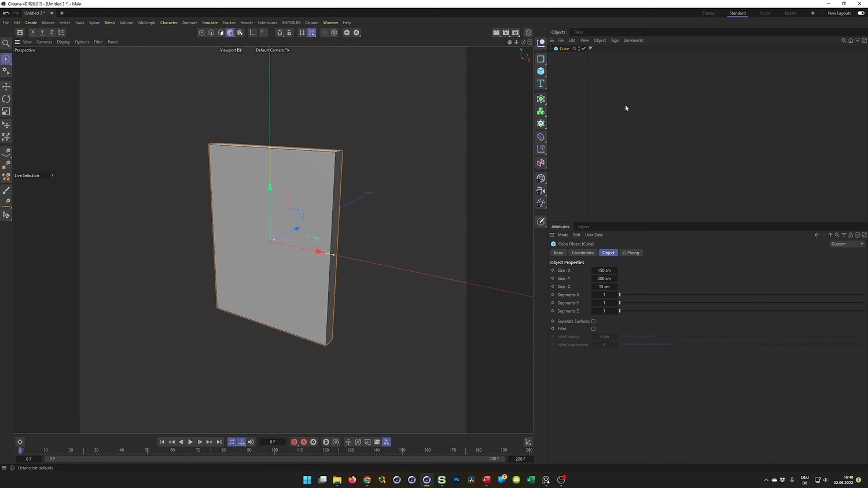
Task: Open the Custom dropdown in Attributes
Action: coord(847,244)
